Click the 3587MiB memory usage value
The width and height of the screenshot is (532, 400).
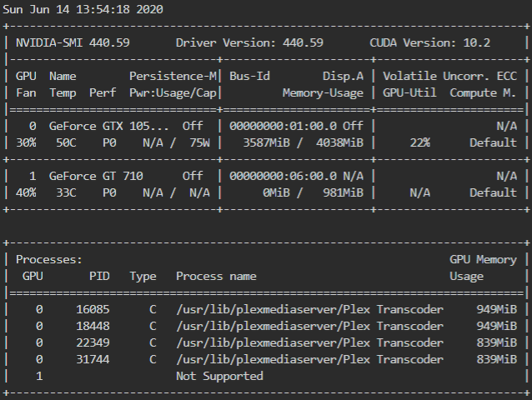point(266,142)
